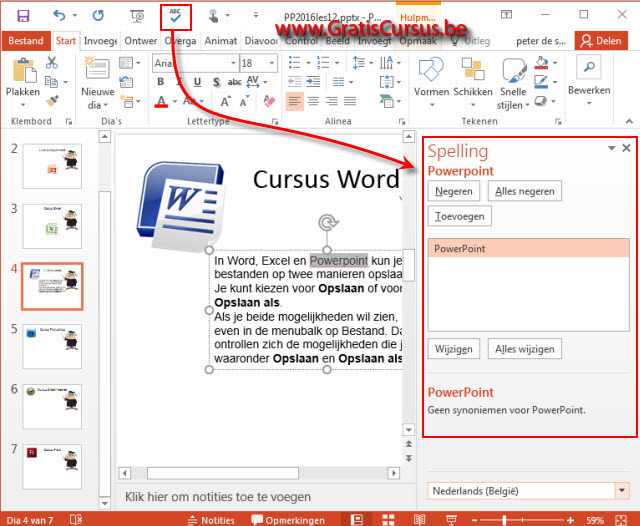The image size is (640, 526).
Task: Open Vormen shapes gallery
Action: [x=431, y=83]
